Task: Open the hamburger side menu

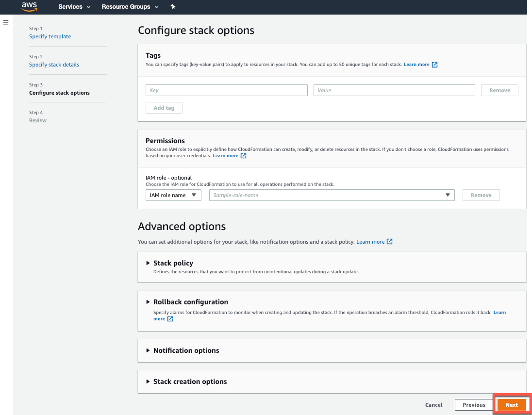Action: coord(6,22)
